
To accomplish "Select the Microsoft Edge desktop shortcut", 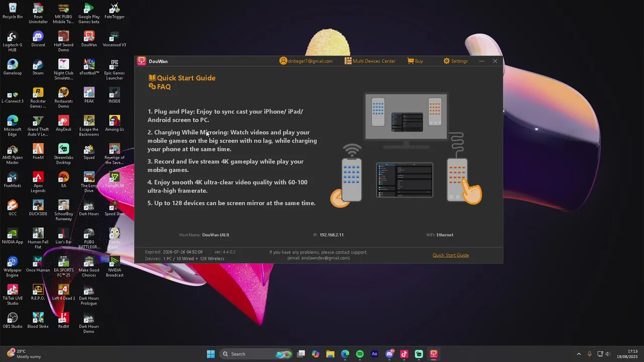I will (x=13, y=126).
